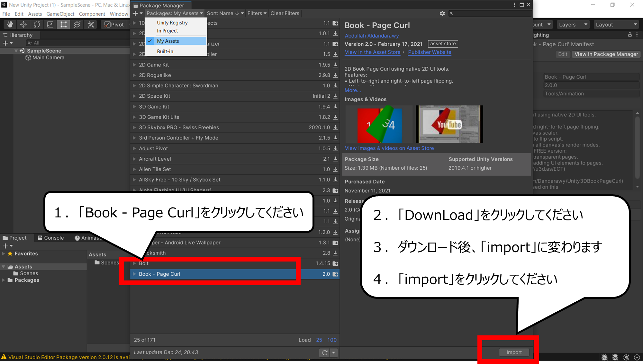Open the YouTube video thumbnail
Image resolution: width=643 pixels, height=364 pixels.
coord(449,124)
